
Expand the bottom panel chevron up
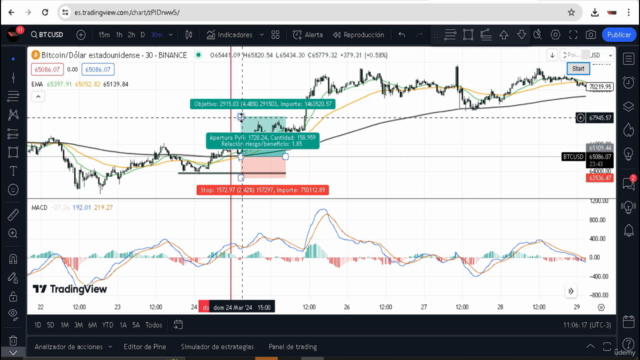click(x=590, y=347)
